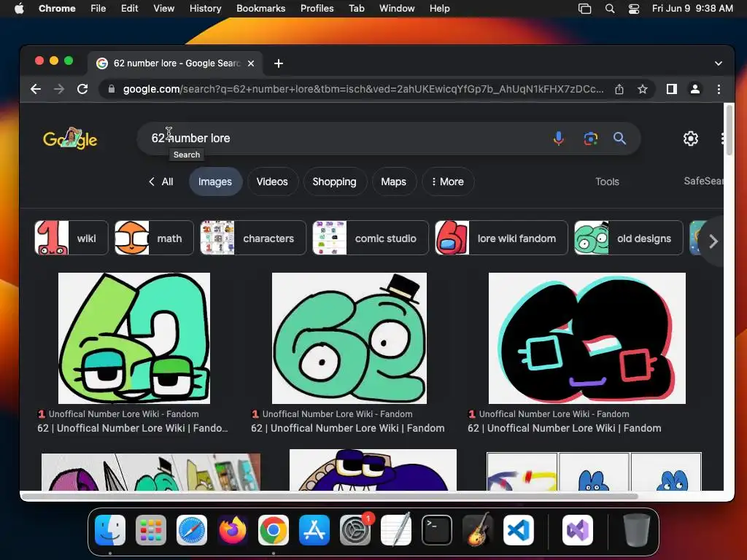The image size is (747, 560).
Task: Open the Profiles menu
Action: 317,9
